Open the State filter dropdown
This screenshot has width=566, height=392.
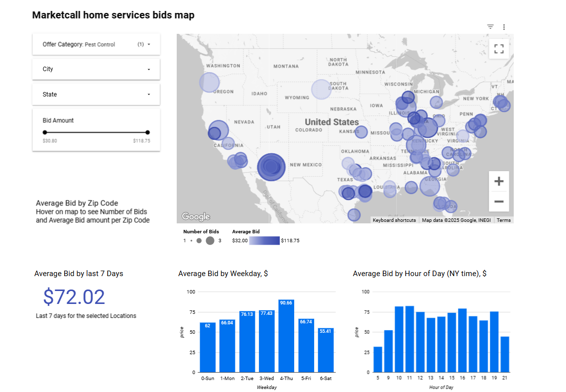pyautogui.click(x=96, y=95)
